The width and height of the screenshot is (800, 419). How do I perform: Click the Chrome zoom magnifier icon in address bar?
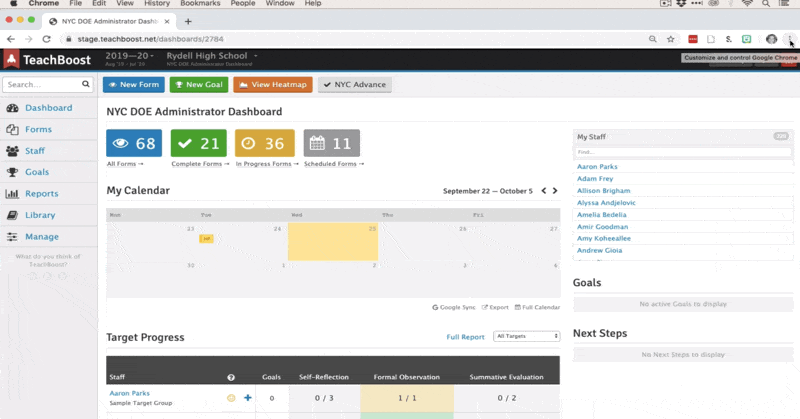(x=653, y=39)
